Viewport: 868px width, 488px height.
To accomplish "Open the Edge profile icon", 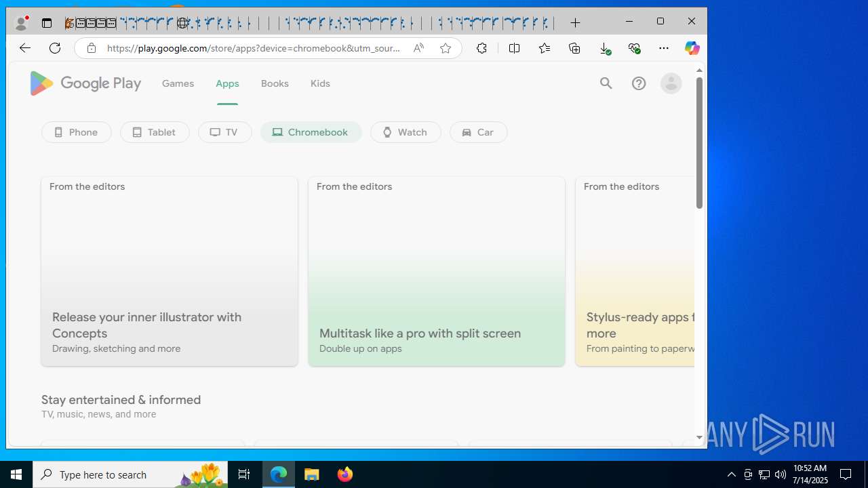I will click(22, 23).
